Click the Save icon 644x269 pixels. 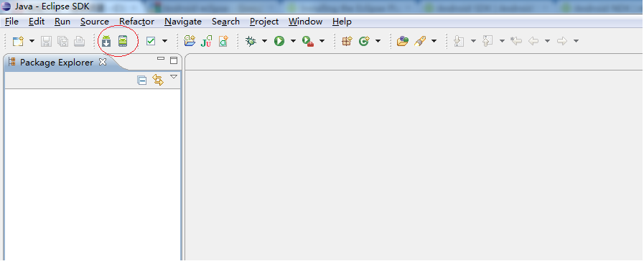46,41
